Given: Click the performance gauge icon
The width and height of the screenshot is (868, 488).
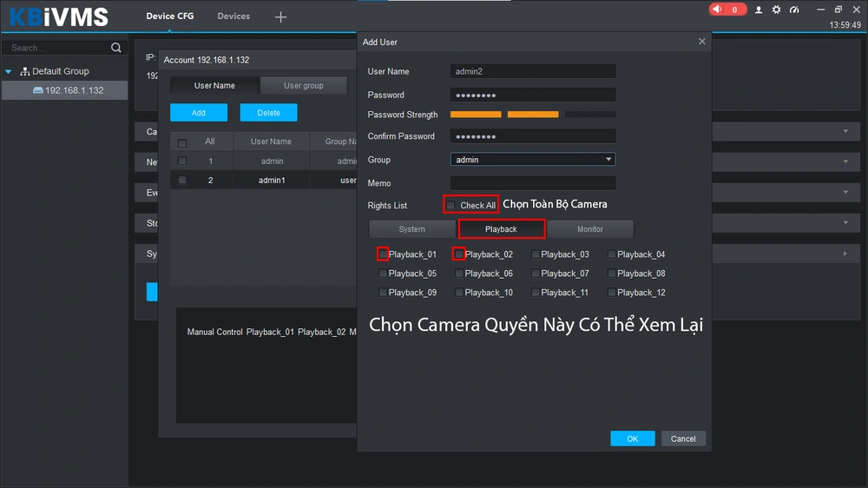Looking at the screenshot, I should tap(794, 10).
